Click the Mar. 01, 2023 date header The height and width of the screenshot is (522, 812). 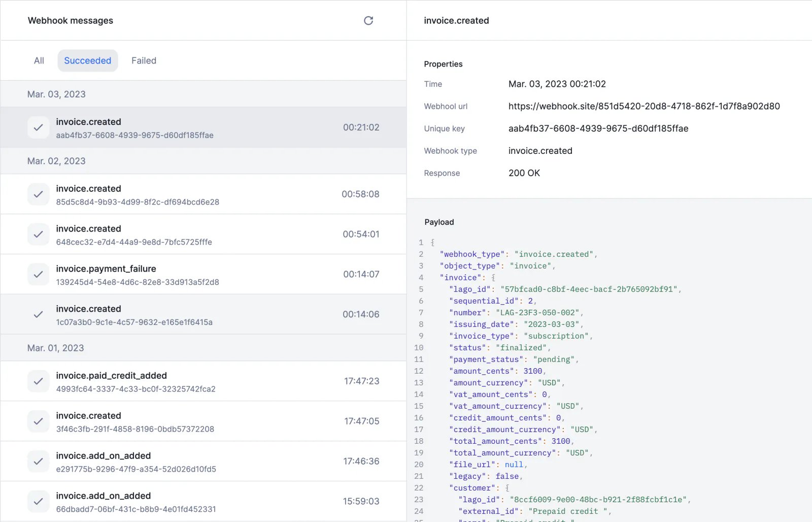click(x=56, y=348)
